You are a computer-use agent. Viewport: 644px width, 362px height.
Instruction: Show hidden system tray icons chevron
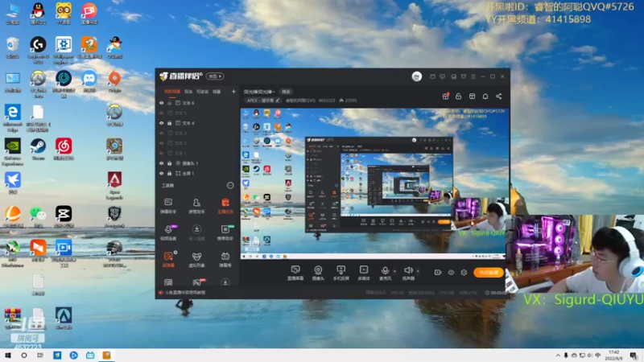pyautogui.click(x=557, y=356)
